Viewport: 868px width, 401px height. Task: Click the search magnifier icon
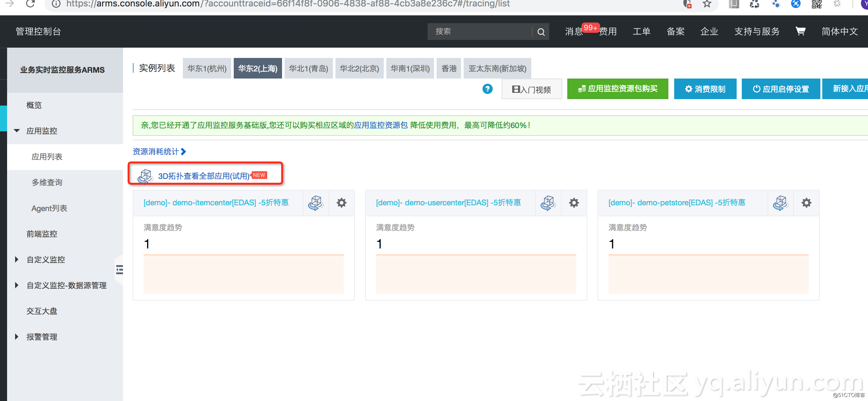(x=541, y=32)
